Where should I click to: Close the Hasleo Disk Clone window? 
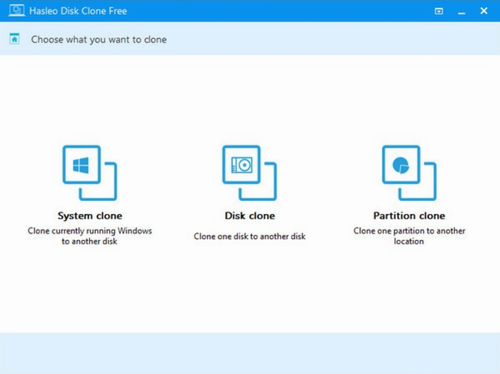pos(484,11)
